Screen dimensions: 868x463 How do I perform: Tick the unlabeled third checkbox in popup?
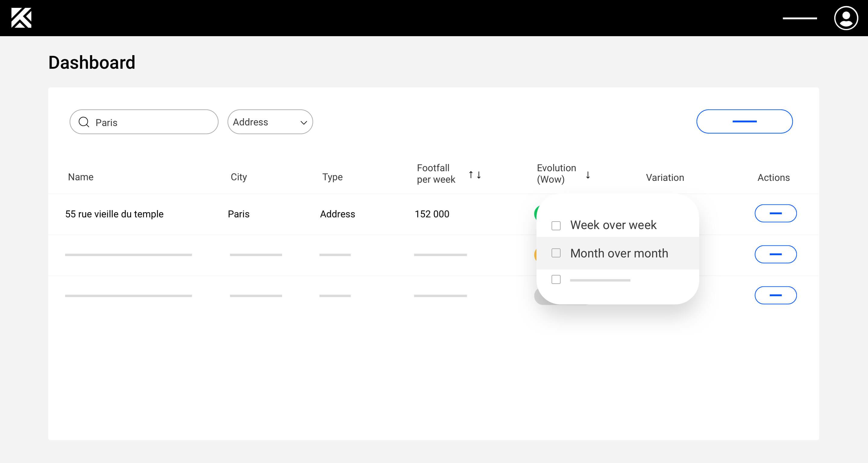click(556, 279)
